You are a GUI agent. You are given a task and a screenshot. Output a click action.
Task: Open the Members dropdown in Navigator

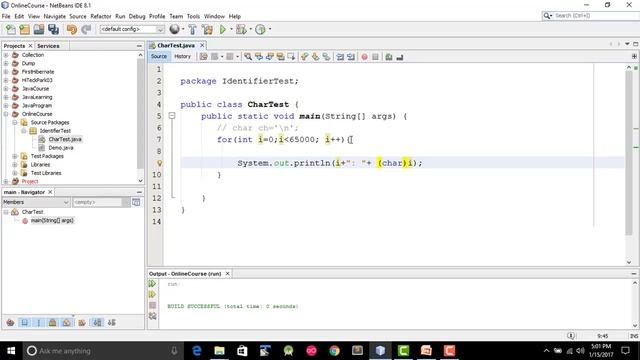click(36, 202)
